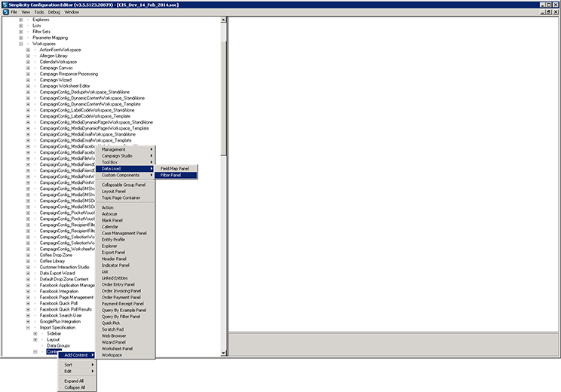Open the Edit submenu in context menu

coord(77,371)
